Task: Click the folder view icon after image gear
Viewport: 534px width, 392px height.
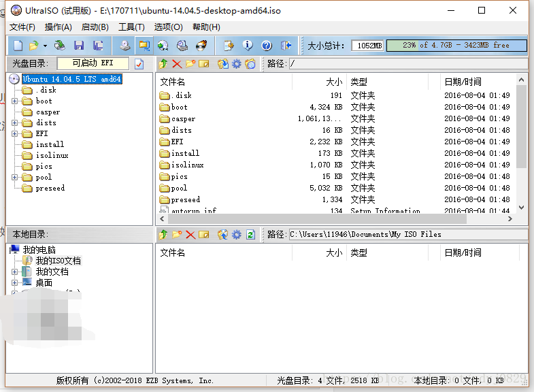Action: (x=250, y=64)
